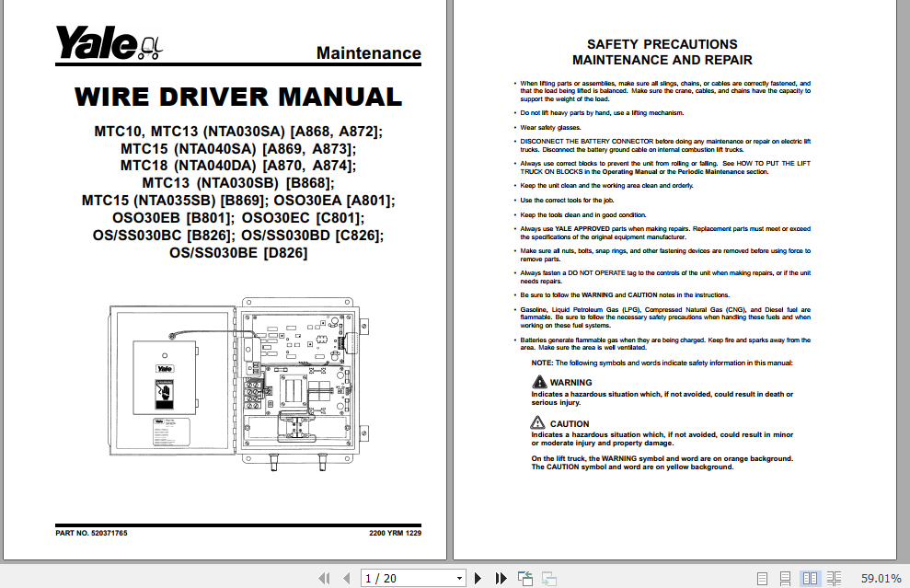Viewport: 910px width, 588px height.
Task: Go to the previous page
Action: (x=346, y=578)
